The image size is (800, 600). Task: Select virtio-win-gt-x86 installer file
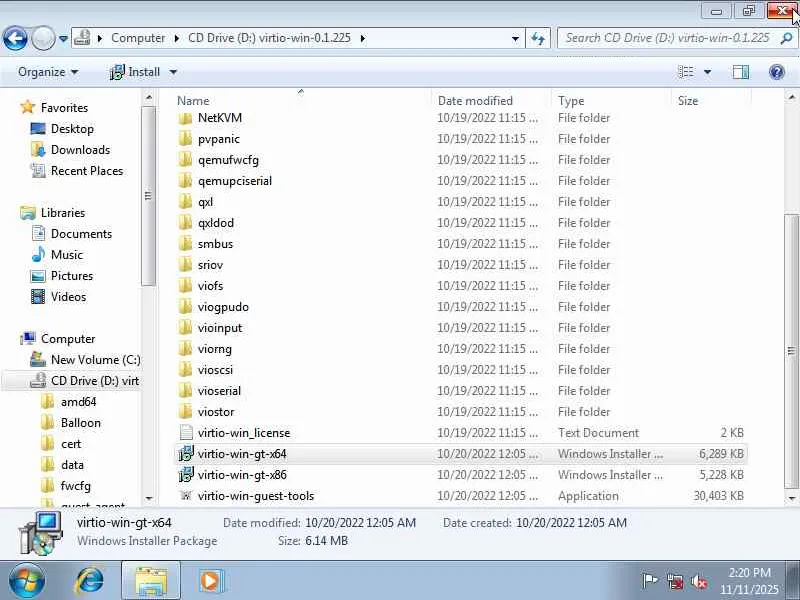coord(242,474)
